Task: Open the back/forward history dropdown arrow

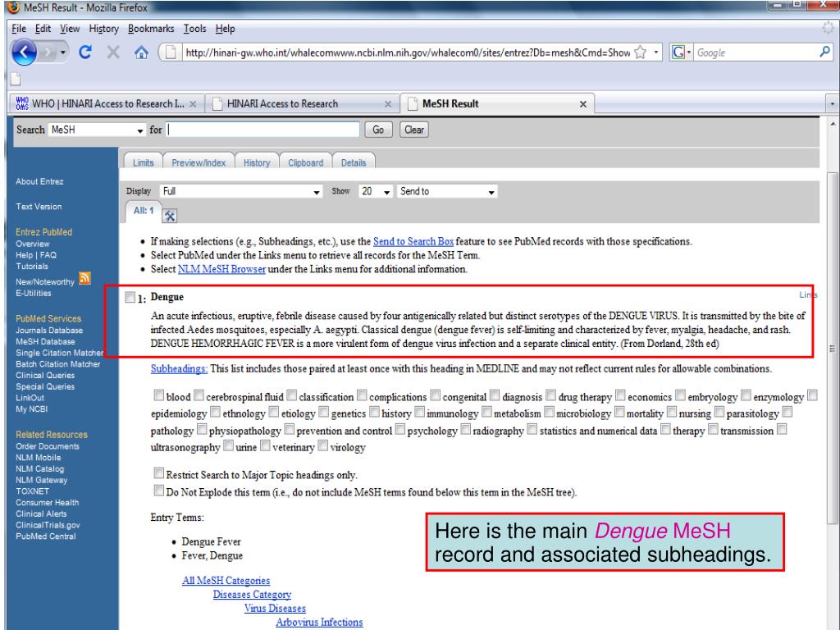Action: pos(62,52)
